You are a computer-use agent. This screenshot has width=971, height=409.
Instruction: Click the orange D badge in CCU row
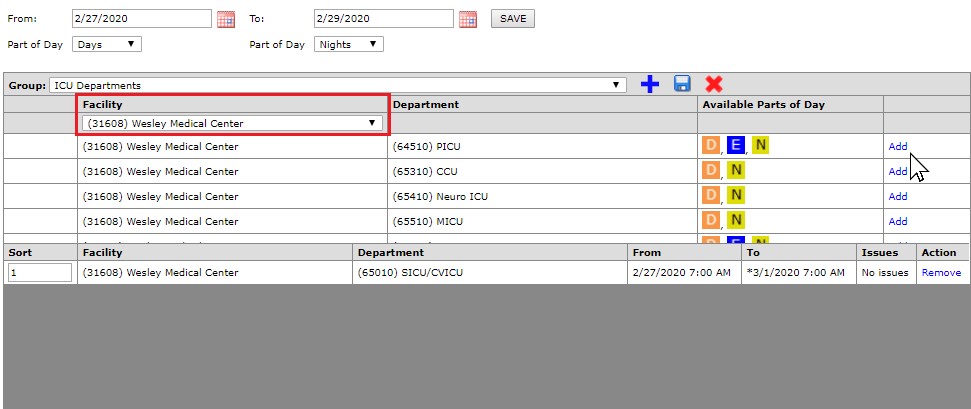711,171
